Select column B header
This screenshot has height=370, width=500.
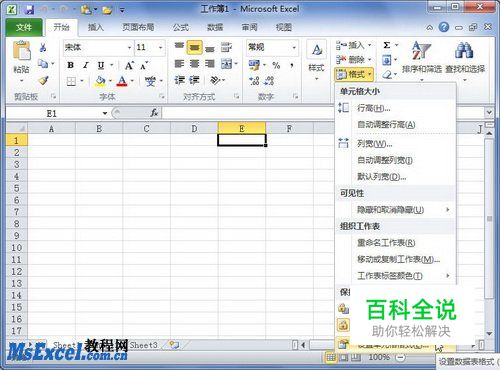click(99, 129)
